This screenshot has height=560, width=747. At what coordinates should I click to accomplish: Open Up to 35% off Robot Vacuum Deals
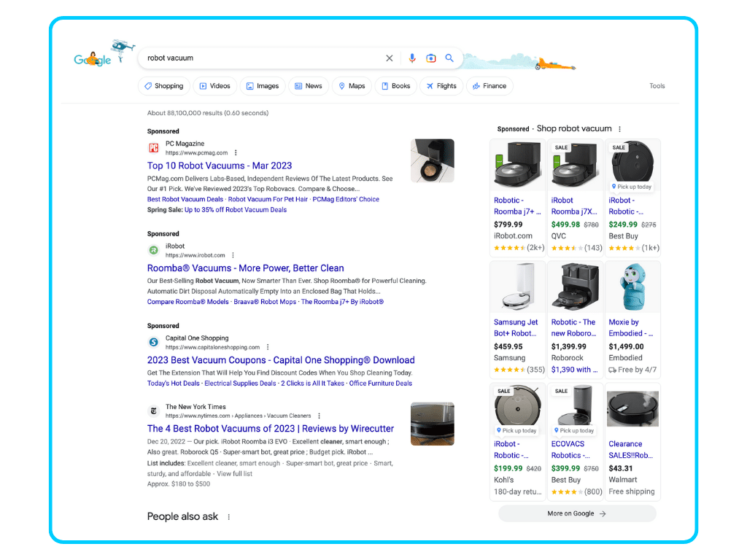tap(236, 210)
